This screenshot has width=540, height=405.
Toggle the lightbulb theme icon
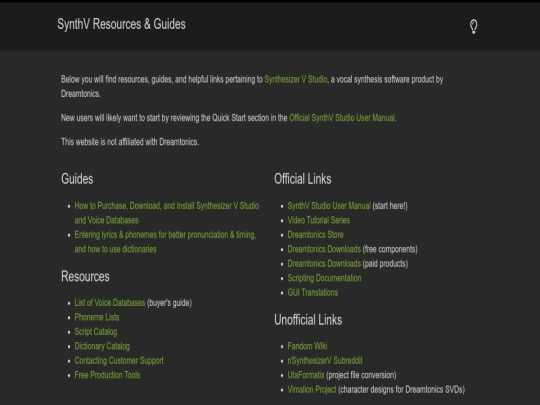[474, 27]
